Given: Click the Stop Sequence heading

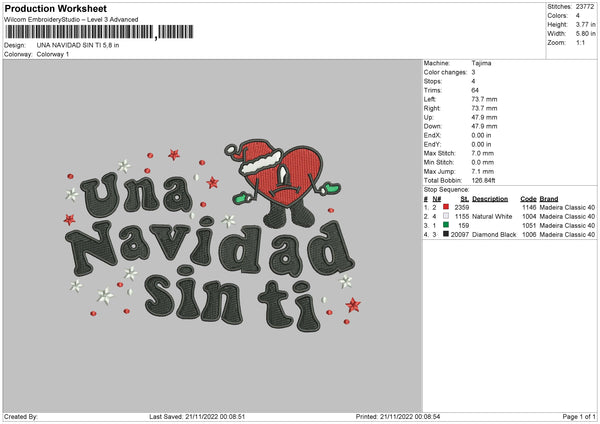Looking at the screenshot, I should 446,189.
